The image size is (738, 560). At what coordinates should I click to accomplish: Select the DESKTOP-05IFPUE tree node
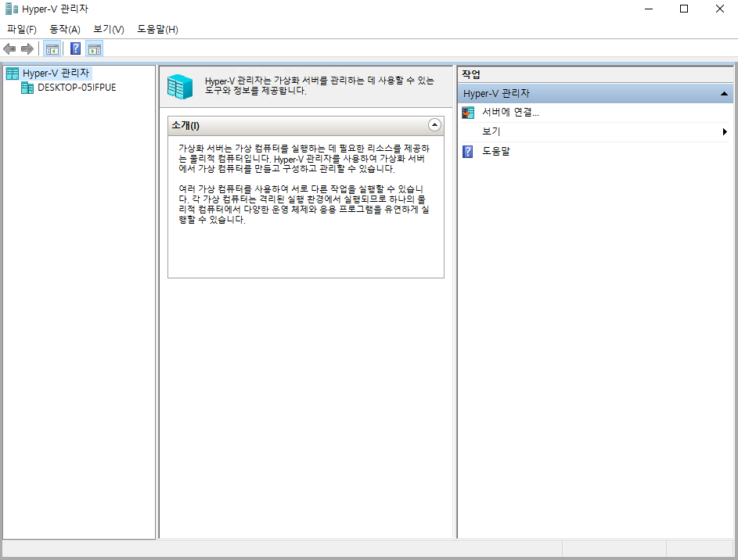[77, 88]
